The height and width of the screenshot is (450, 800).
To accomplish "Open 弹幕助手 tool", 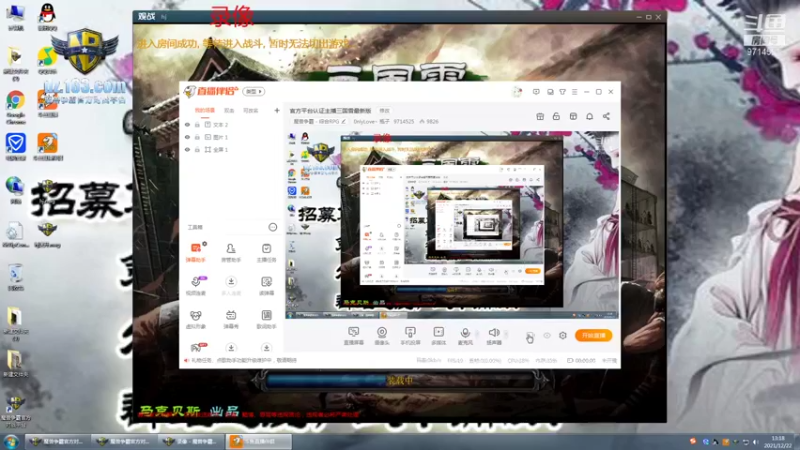I will click(x=195, y=253).
